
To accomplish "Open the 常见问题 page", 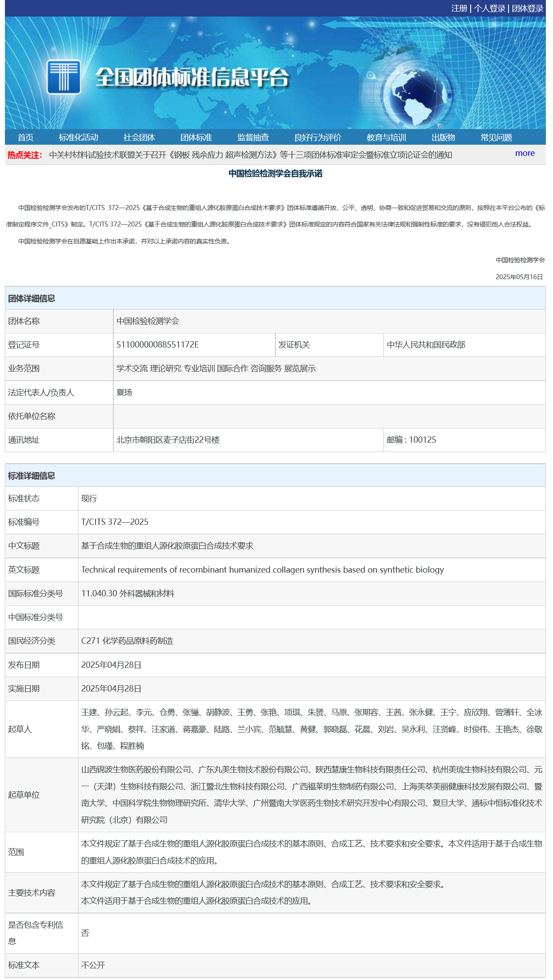I will [x=496, y=138].
